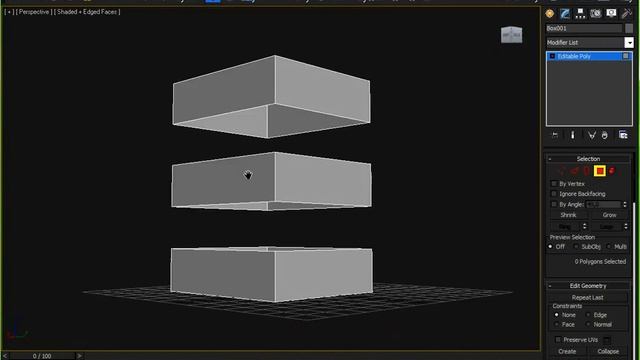Select Preview Selection SubObj radio button
640x360 pixels.
point(576,247)
